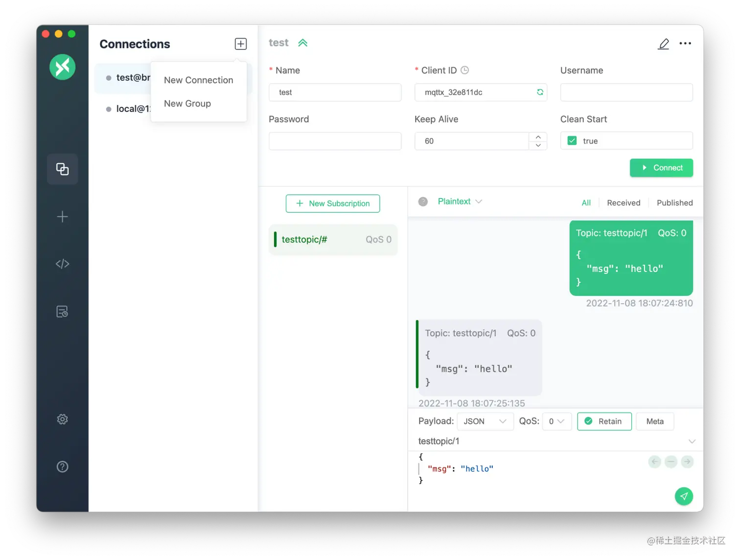Open the Plaintext payload format dropdown

pyautogui.click(x=459, y=201)
